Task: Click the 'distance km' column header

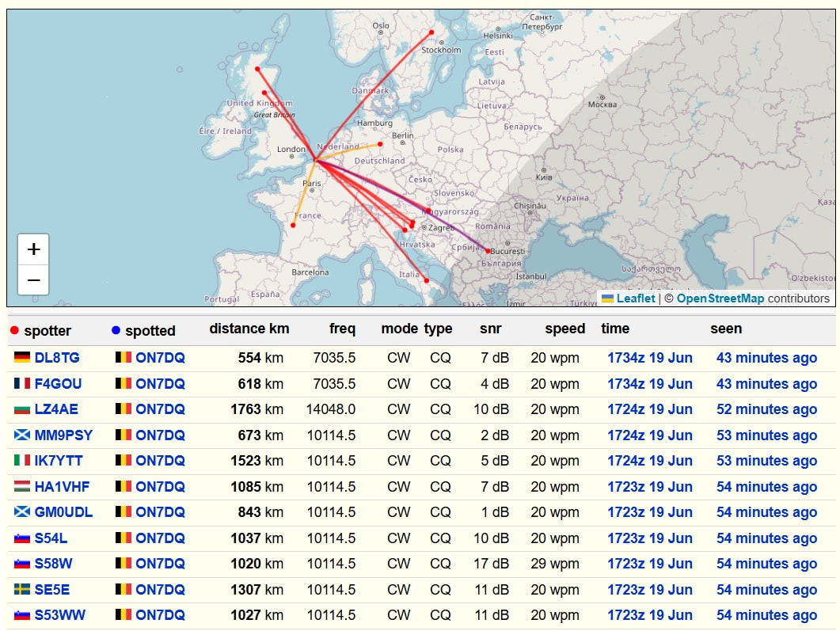Action: pos(249,329)
